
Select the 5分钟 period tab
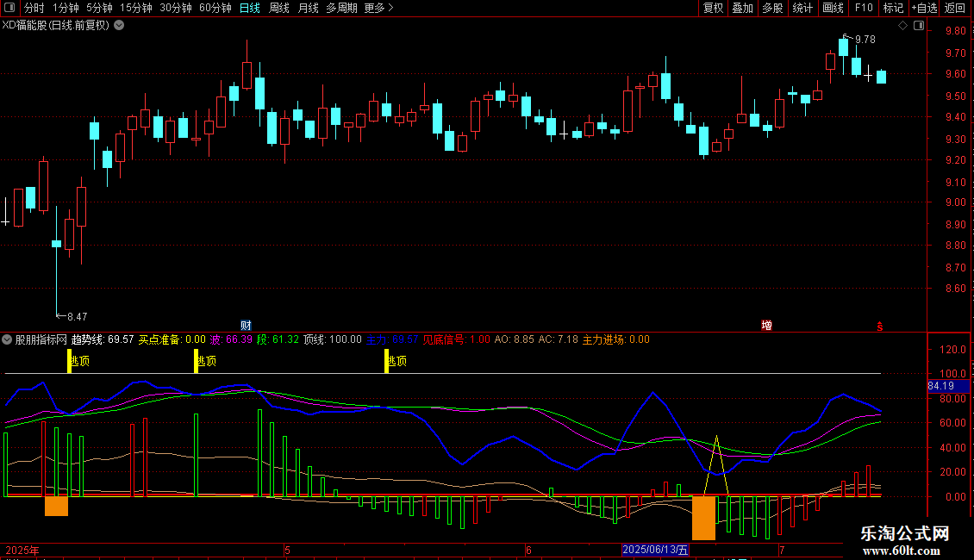pyautogui.click(x=99, y=8)
